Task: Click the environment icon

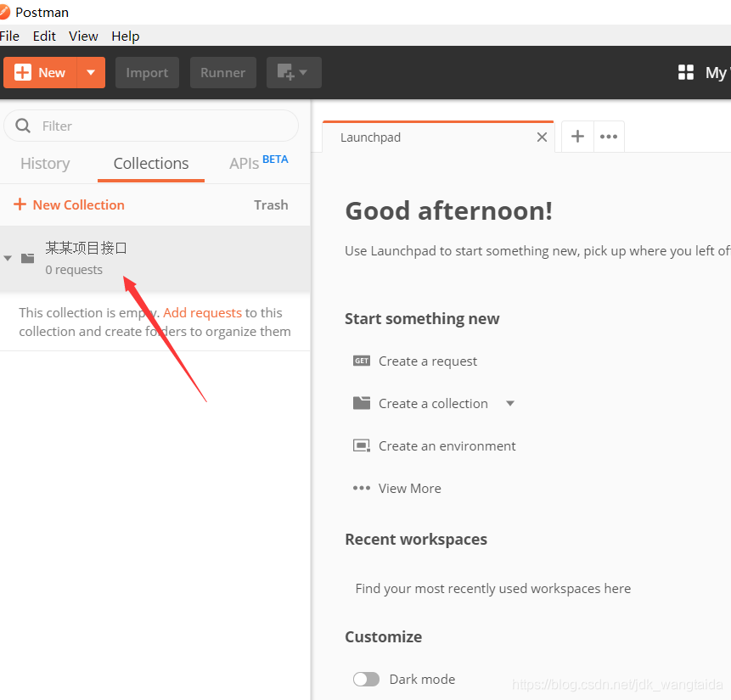Action: (x=362, y=445)
